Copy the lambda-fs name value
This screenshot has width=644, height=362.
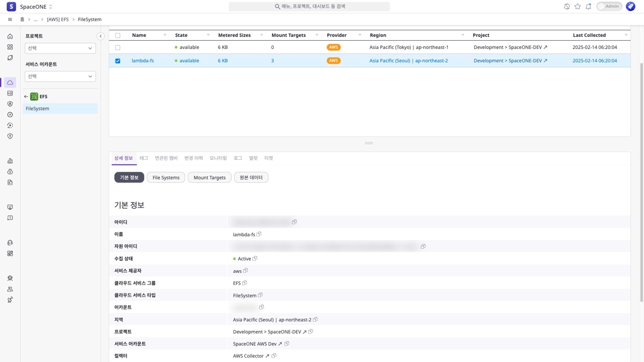coord(259,234)
